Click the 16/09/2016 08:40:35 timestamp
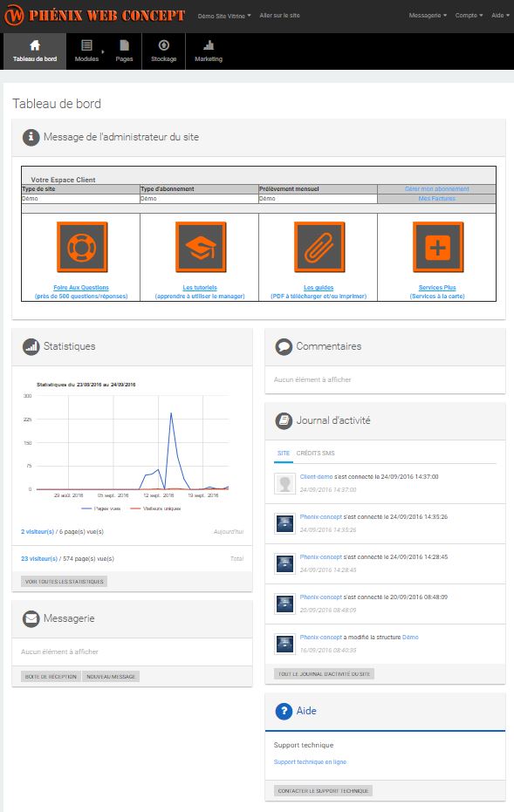The height and width of the screenshot is (812, 514). pyautogui.click(x=328, y=650)
